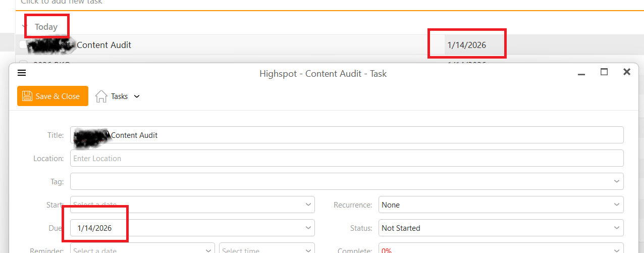Open the Tag dropdown
Viewport: 644px width, 253px height.
pyautogui.click(x=616, y=181)
